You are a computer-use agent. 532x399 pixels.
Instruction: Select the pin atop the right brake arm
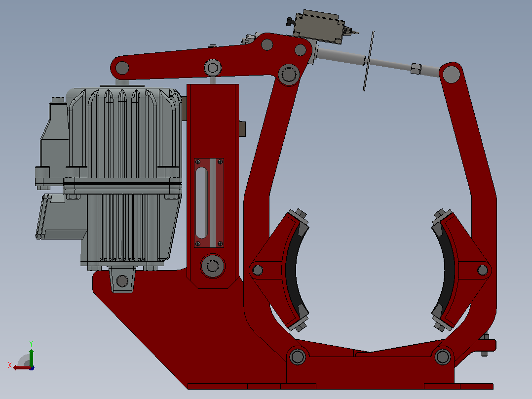tap(451, 75)
